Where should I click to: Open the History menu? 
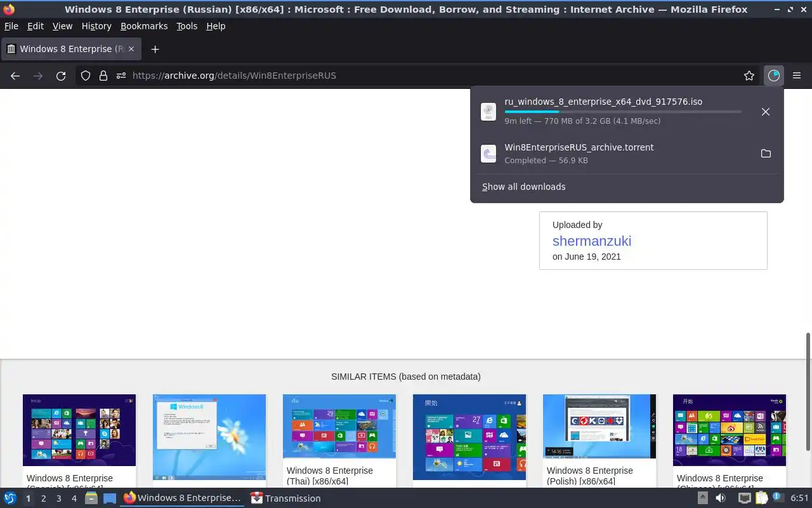click(x=96, y=26)
